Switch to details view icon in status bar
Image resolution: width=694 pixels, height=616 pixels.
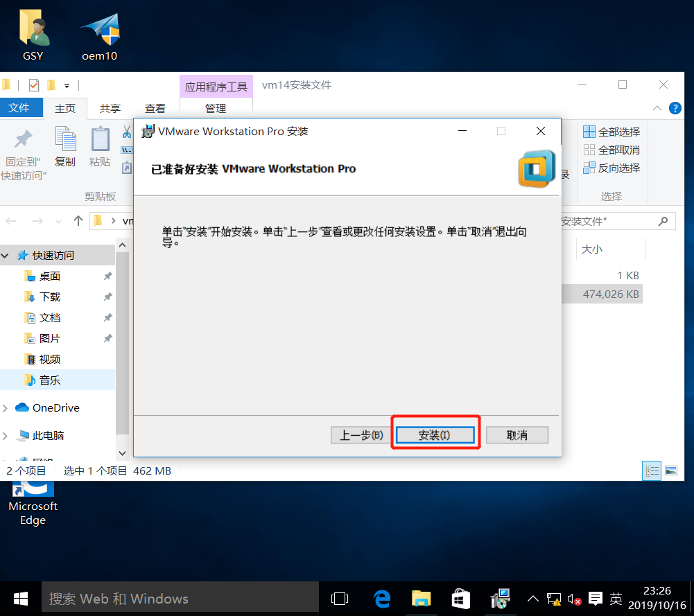652,470
